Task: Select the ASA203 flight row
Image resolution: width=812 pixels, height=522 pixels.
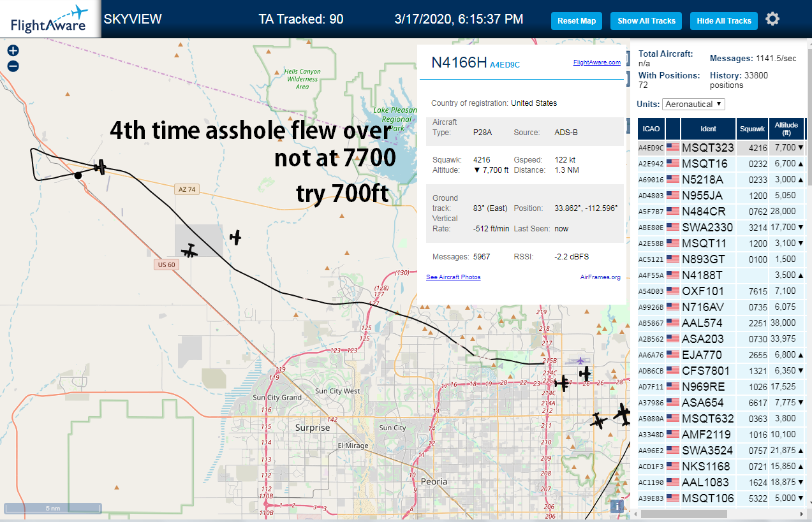Action: point(721,338)
